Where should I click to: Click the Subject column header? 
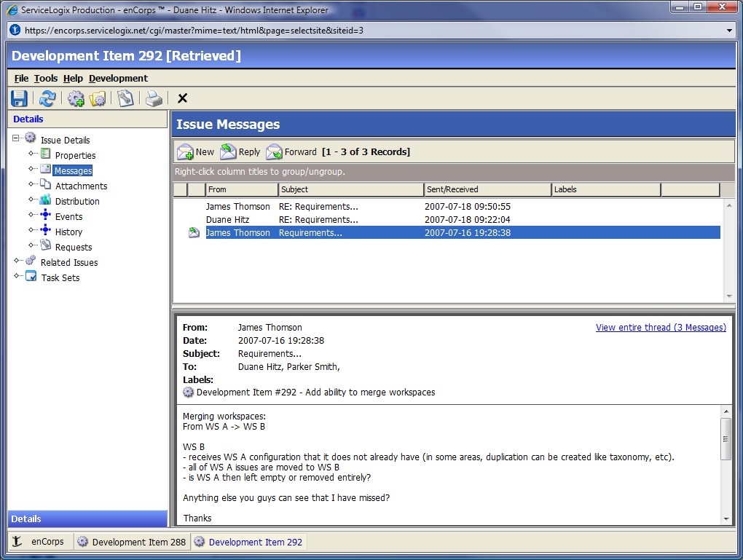pos(350,189)
